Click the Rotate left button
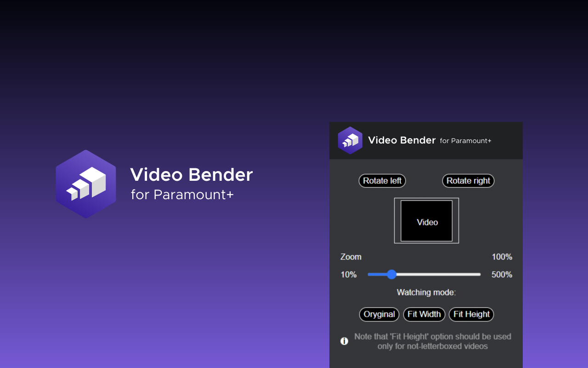This screenshot has height=368, width=588. click(x=382, y=181)
